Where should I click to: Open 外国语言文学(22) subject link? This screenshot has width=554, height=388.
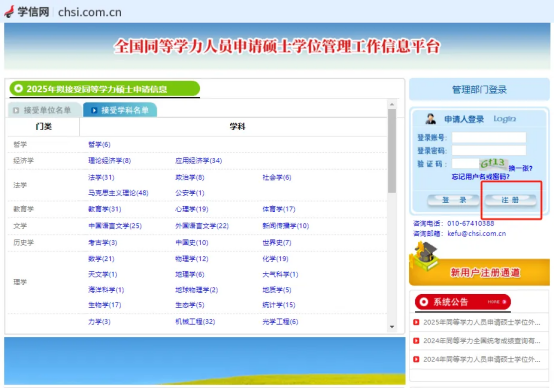tap(202, 226)
